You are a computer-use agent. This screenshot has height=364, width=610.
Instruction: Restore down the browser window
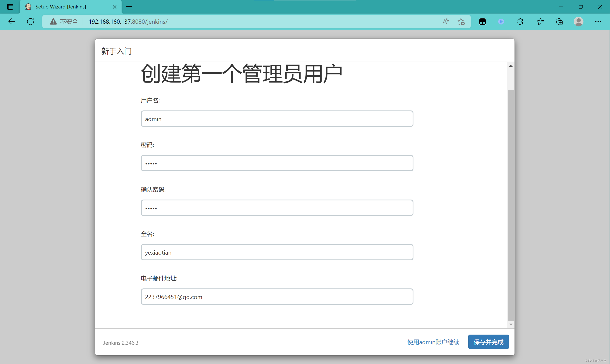coord(581,7)
